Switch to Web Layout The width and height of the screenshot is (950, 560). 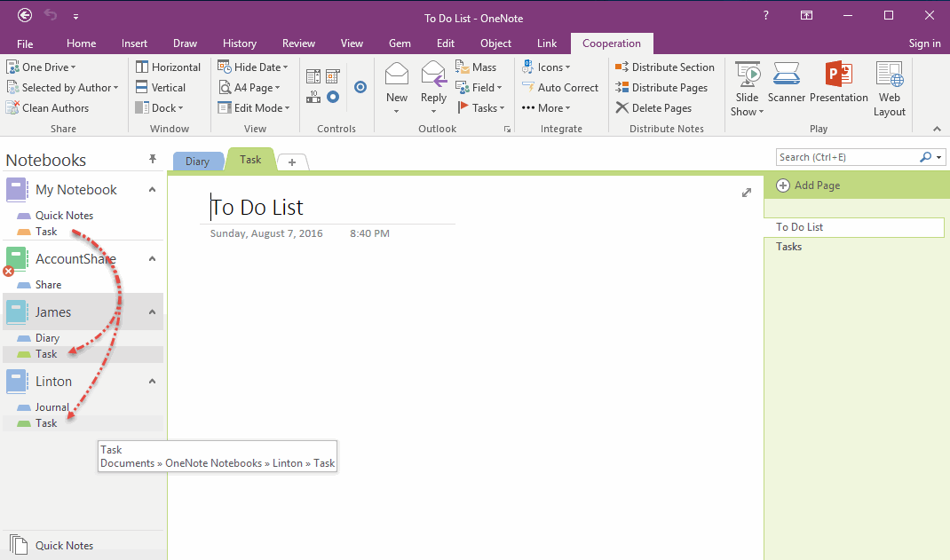coord(890,89)
